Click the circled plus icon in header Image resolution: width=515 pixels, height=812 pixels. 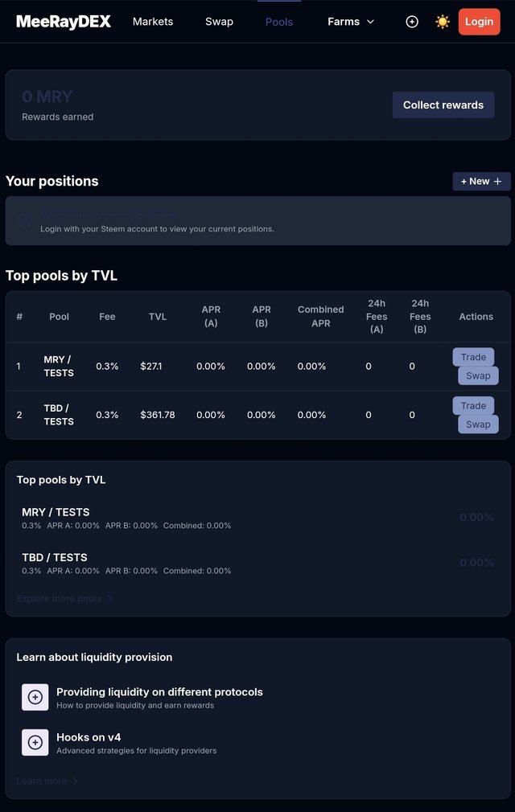(x=412, y=22)
